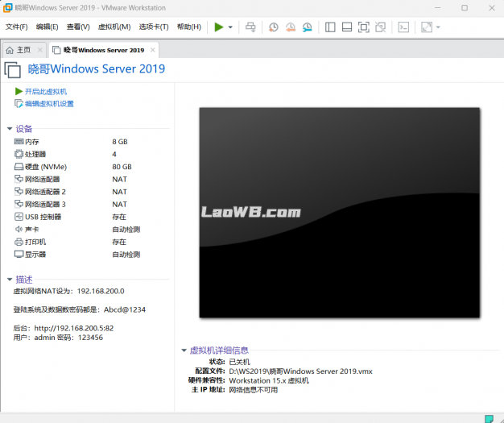504x423 pixels.
Task: Click the 80 GB disk value
Action: tap(122, 167)
